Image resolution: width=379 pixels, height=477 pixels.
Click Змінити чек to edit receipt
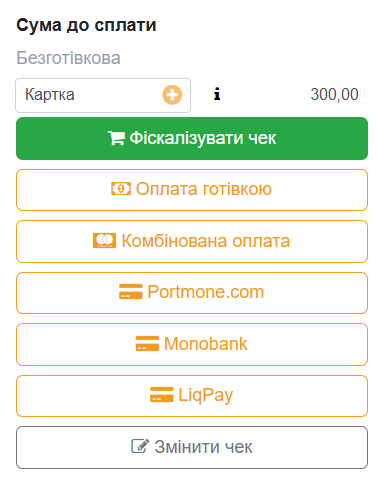coord(192,447)
